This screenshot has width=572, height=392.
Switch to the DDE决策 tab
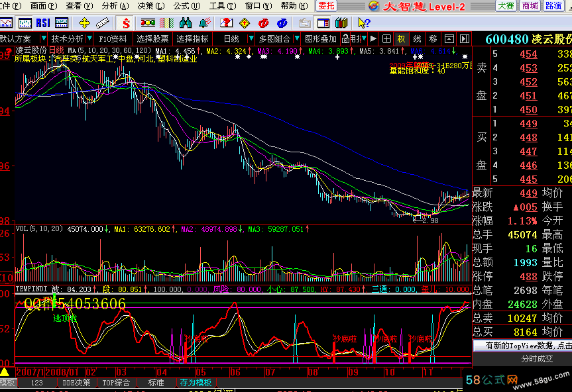tap(76, 383)
